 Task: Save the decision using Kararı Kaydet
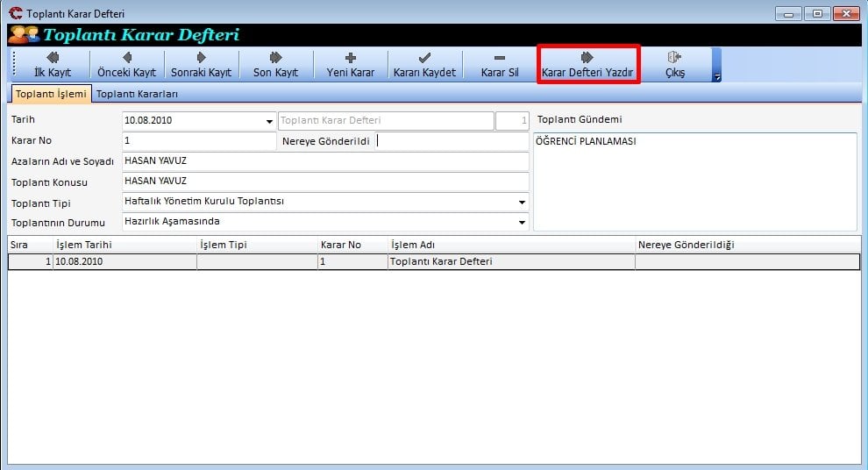click(x=424, y=65)
